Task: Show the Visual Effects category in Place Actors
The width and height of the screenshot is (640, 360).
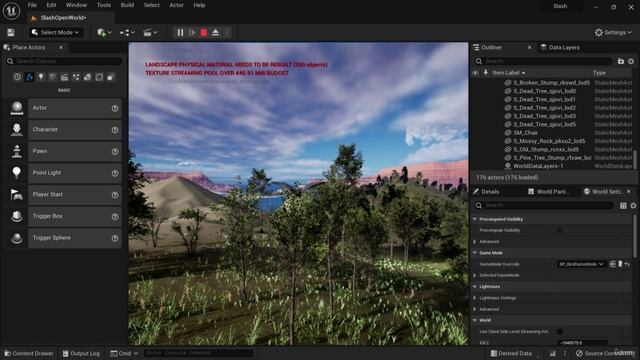Action: (x=76, y=77)
